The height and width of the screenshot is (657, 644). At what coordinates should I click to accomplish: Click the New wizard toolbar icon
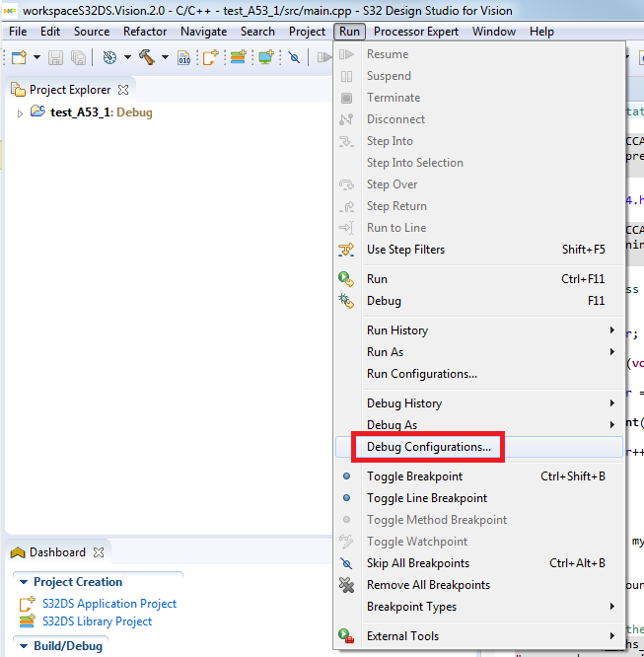point(20,57)
